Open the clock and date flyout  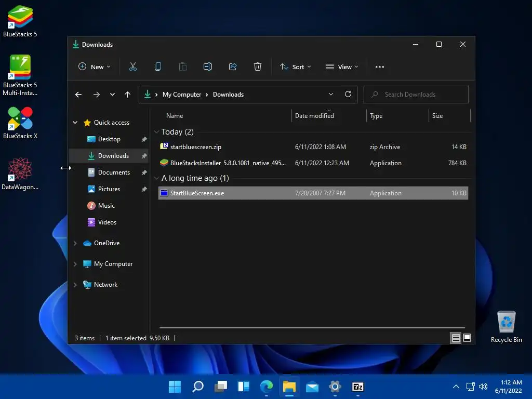coord(508,387)
